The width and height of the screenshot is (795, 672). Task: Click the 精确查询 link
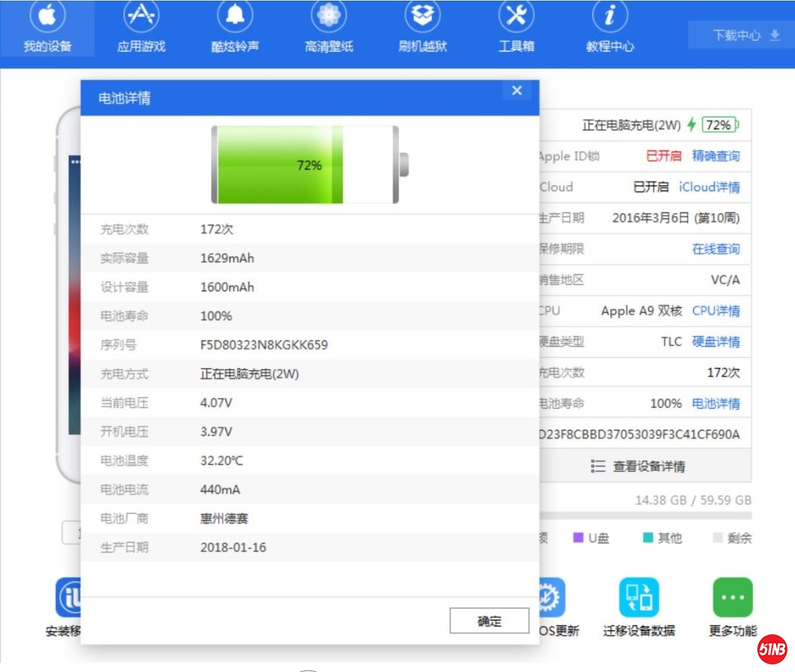click(x=716, y=156)
